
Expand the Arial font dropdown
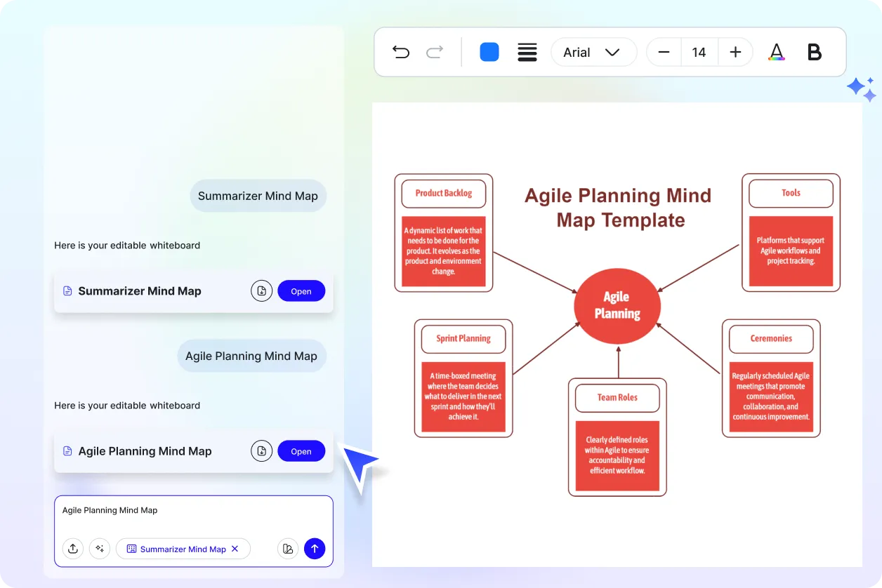(593, 52)
